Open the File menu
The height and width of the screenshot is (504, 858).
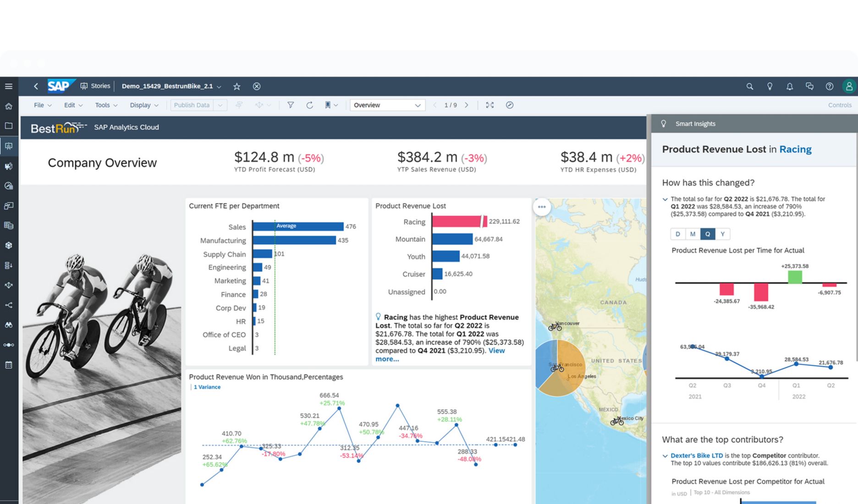click(39, 105)
